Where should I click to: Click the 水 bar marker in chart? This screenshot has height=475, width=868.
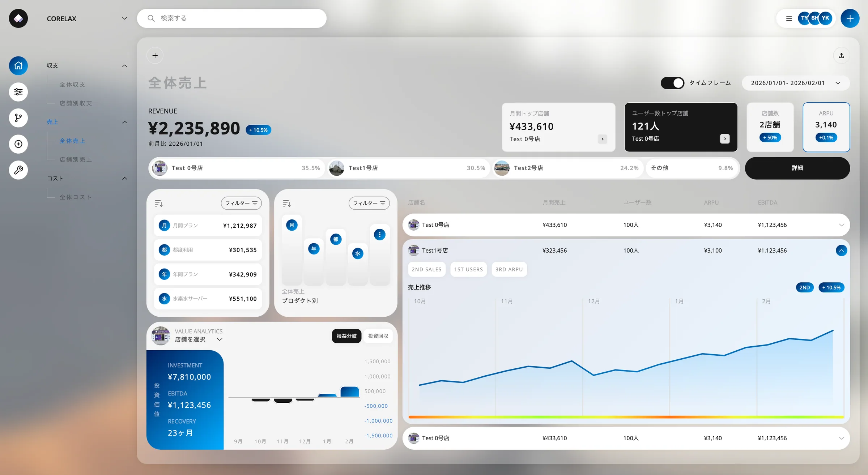pos(358,253)
